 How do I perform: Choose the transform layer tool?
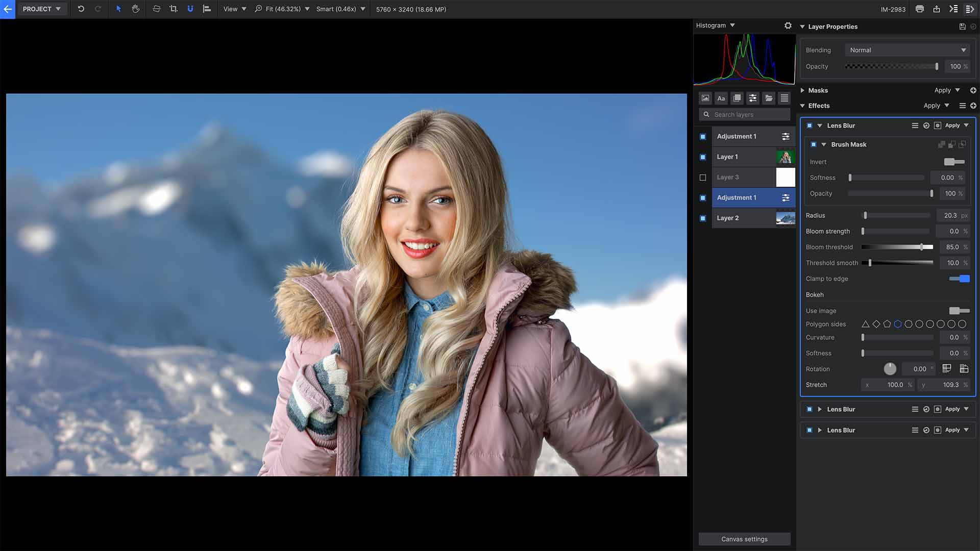pos(157,9)
